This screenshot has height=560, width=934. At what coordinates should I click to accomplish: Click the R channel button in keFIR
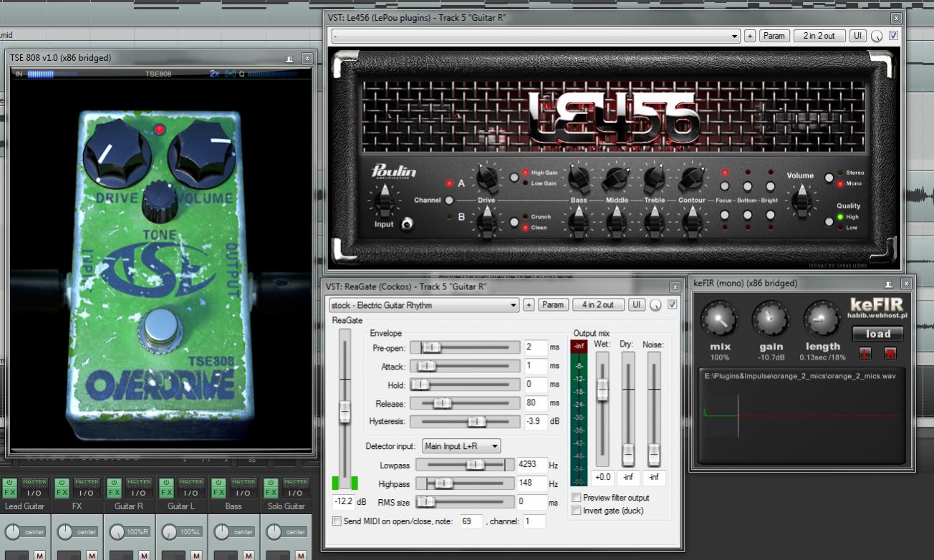[x=890, y=354]
